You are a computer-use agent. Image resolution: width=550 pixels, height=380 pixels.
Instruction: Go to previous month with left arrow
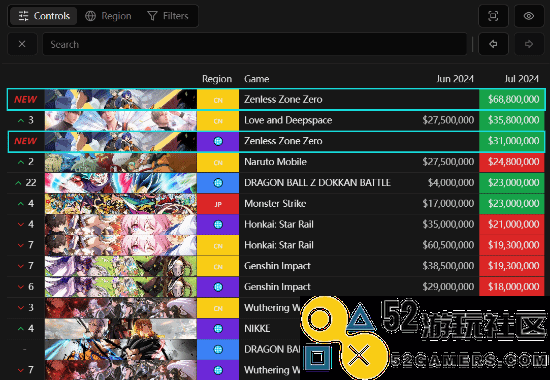tap(493, 44)
